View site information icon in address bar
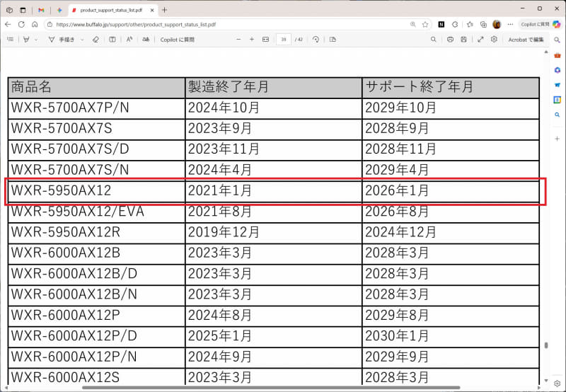 (x=50, y=25)
